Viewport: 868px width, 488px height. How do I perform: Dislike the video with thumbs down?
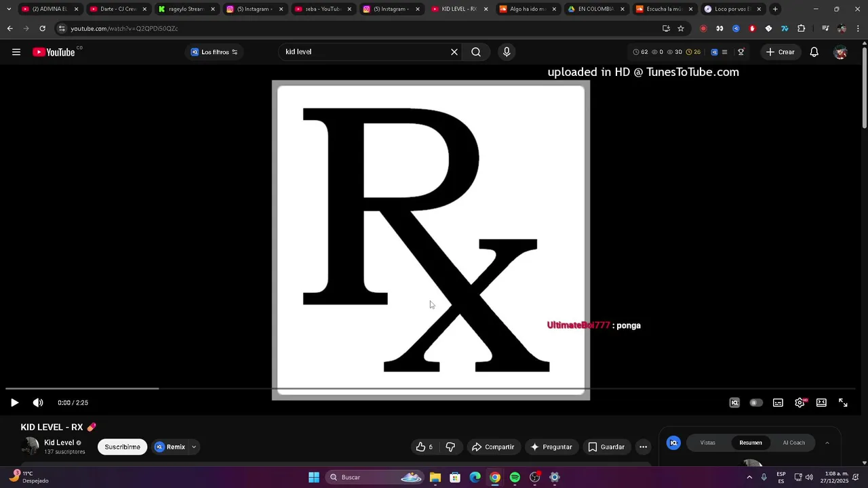tap(450, 447)
